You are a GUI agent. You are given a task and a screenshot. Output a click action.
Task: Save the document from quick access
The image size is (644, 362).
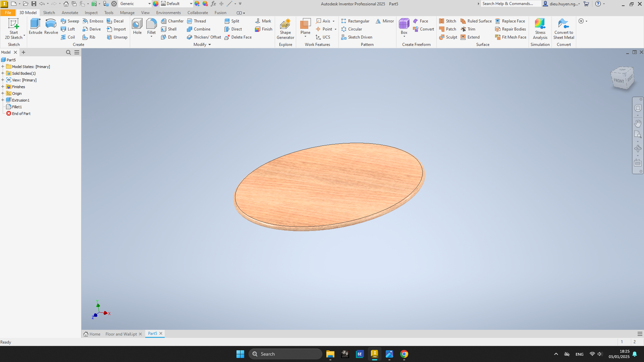[34, 4]
